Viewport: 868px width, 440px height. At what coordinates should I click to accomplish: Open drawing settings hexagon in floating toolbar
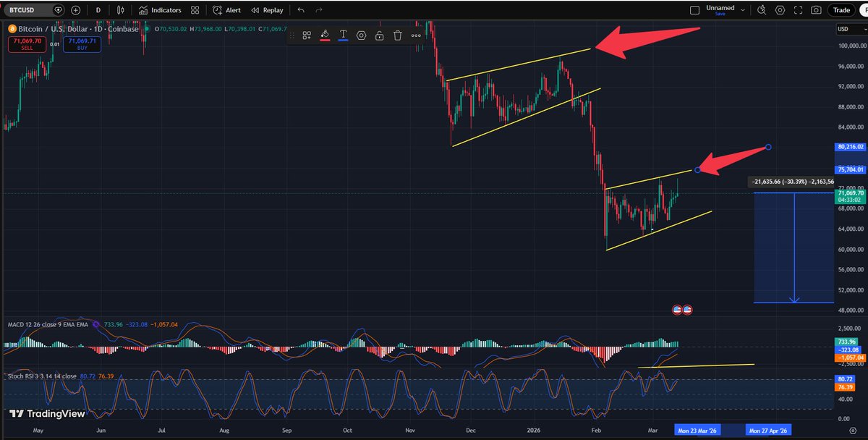point(361,35)
